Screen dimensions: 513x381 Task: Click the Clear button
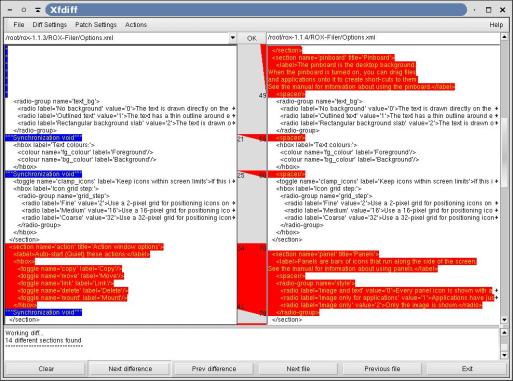tap(46, 369)
